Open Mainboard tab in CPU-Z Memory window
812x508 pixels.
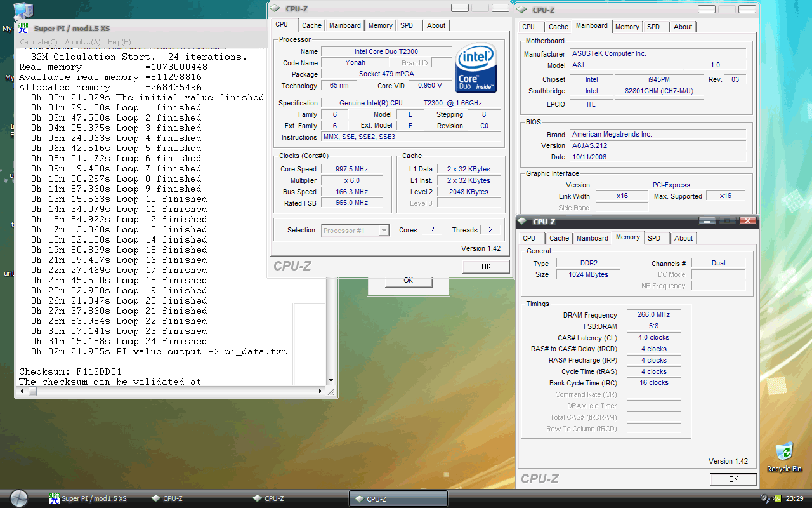pyautogui.click(x=593, y=238)
